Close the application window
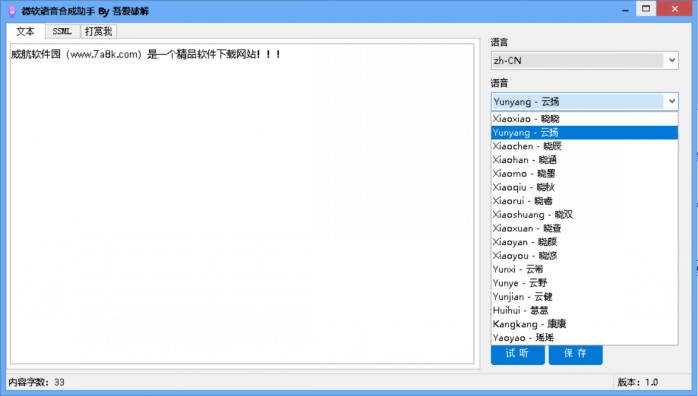 point(675,9)
